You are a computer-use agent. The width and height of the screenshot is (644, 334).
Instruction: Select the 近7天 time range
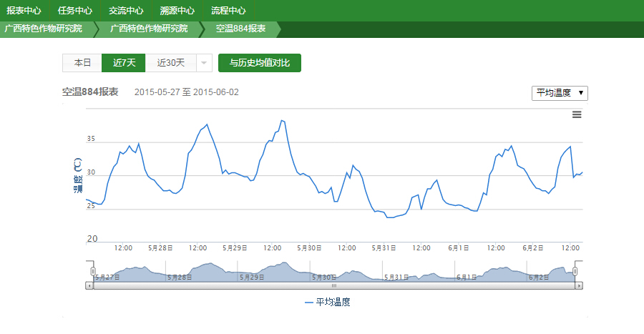pyautogui.click(x=124, y=63)
